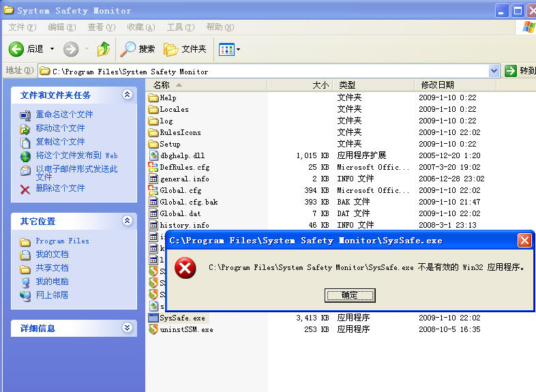Image resolution: width=536 pixels, height=392 pixels.
Task: Click the Views grid icon
Action: pyautogui.click(x=226, y=49)
